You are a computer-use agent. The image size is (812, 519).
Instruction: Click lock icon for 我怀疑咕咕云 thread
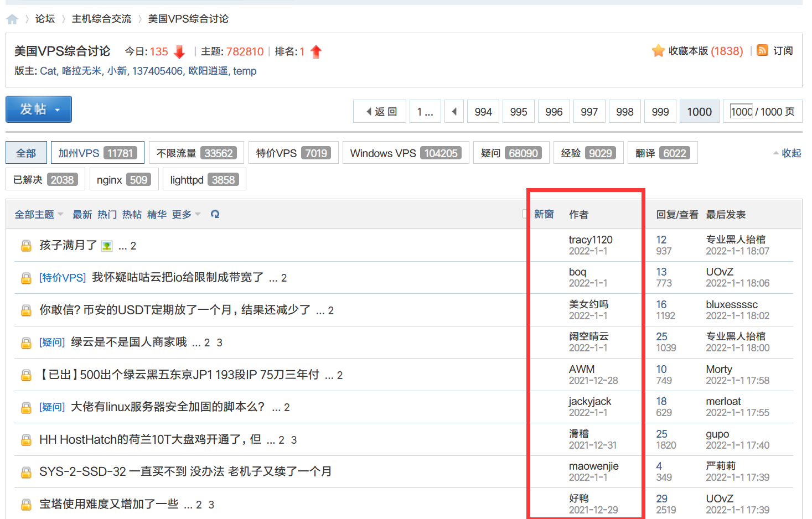pos(26,278)
